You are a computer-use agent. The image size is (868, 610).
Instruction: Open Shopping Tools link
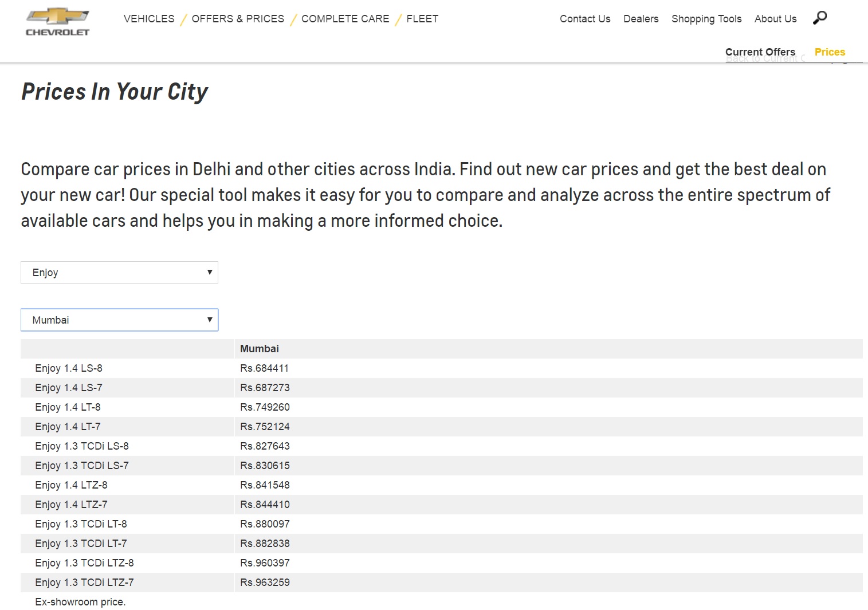706,19
